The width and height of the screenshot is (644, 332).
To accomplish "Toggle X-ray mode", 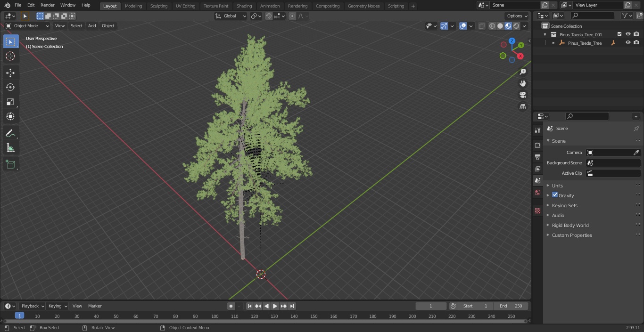I will click(481, 26).
